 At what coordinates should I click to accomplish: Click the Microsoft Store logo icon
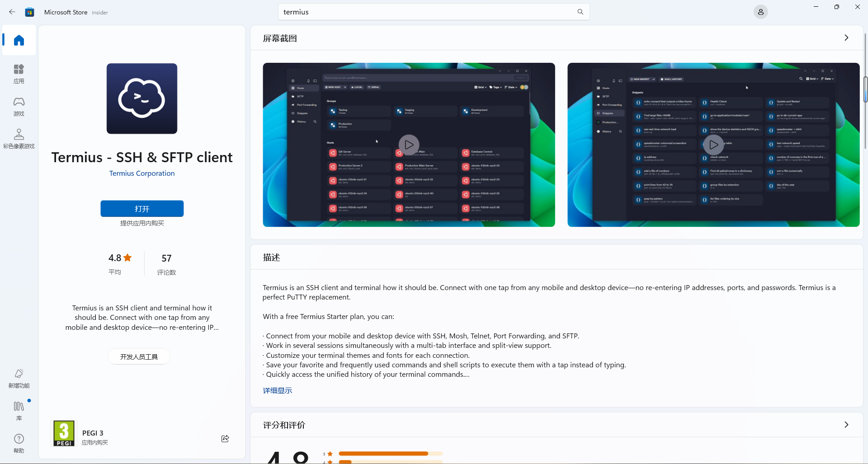(x=30, y=12)
